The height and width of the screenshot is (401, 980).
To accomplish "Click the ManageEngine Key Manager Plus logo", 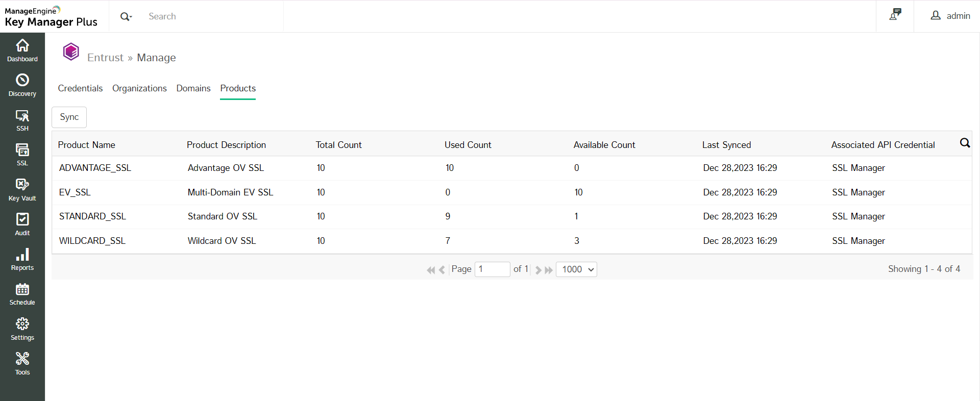I will coord(51,16).
